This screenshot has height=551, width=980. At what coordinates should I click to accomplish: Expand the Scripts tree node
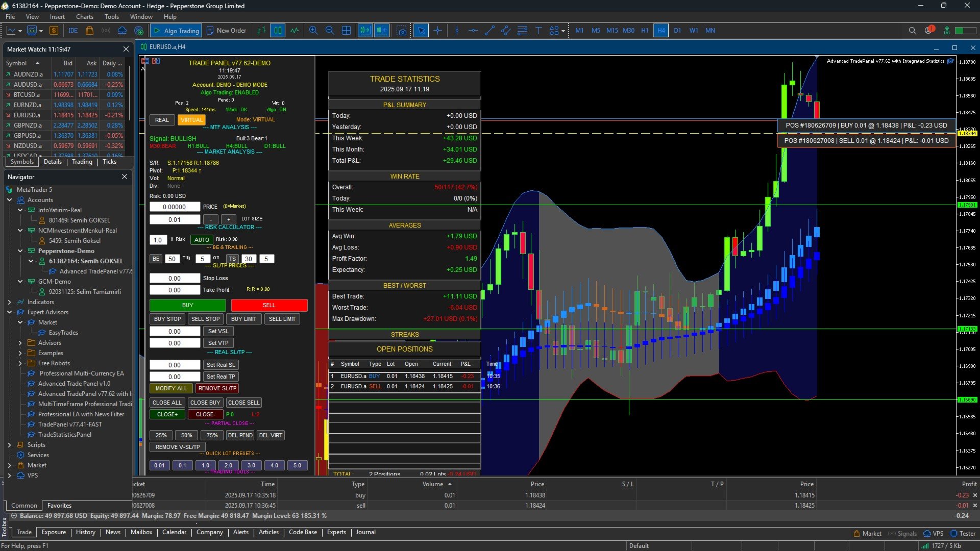9,445
